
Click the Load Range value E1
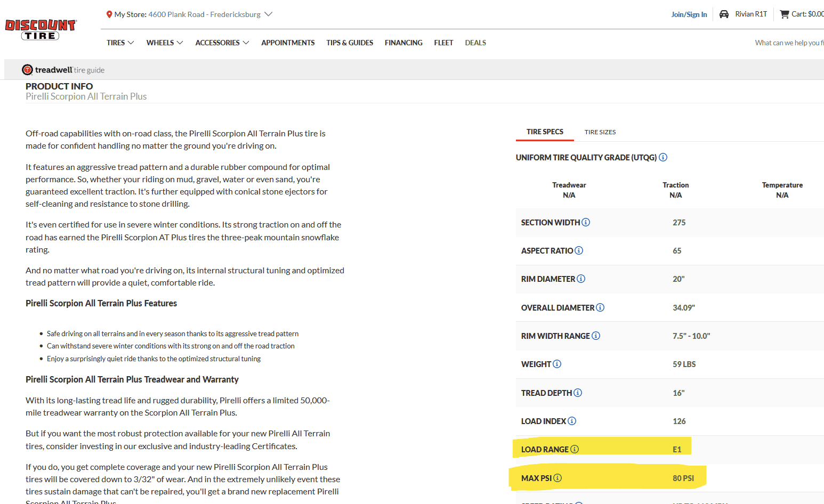(x=677, y=450)
